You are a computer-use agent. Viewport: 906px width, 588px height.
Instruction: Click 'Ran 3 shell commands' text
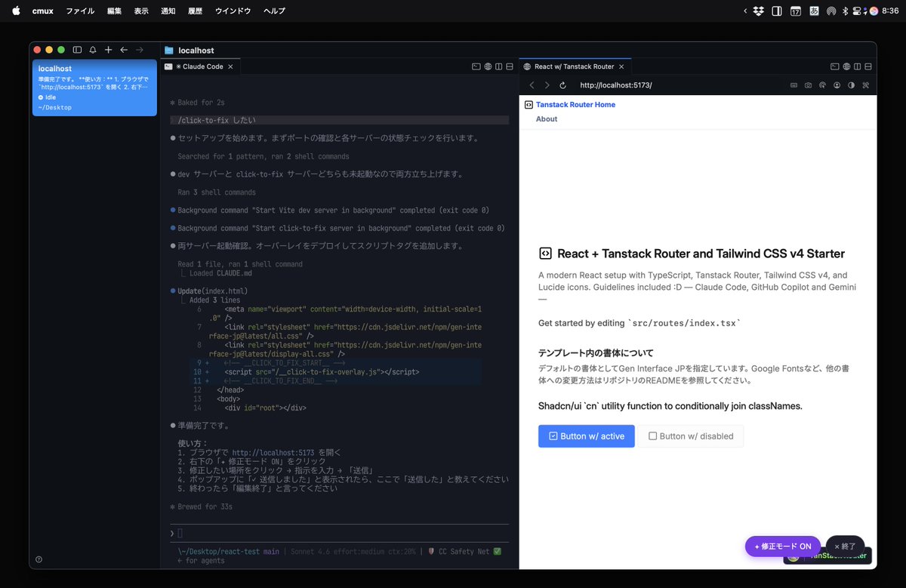(217, 192)
